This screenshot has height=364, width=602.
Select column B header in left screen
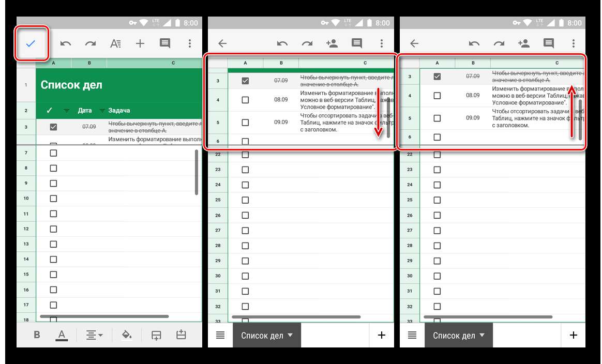click(x=89, y=63)
